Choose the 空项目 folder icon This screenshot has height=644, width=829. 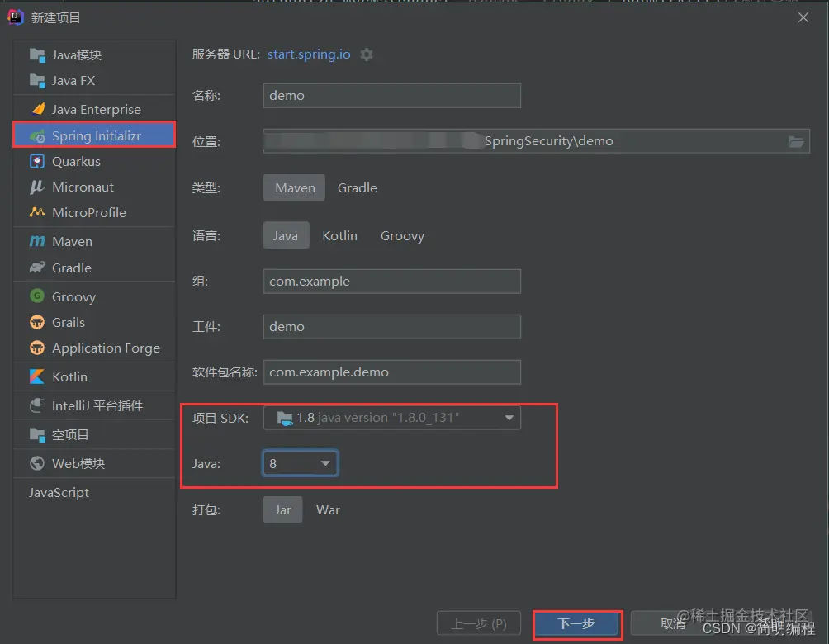click(37, 434)
